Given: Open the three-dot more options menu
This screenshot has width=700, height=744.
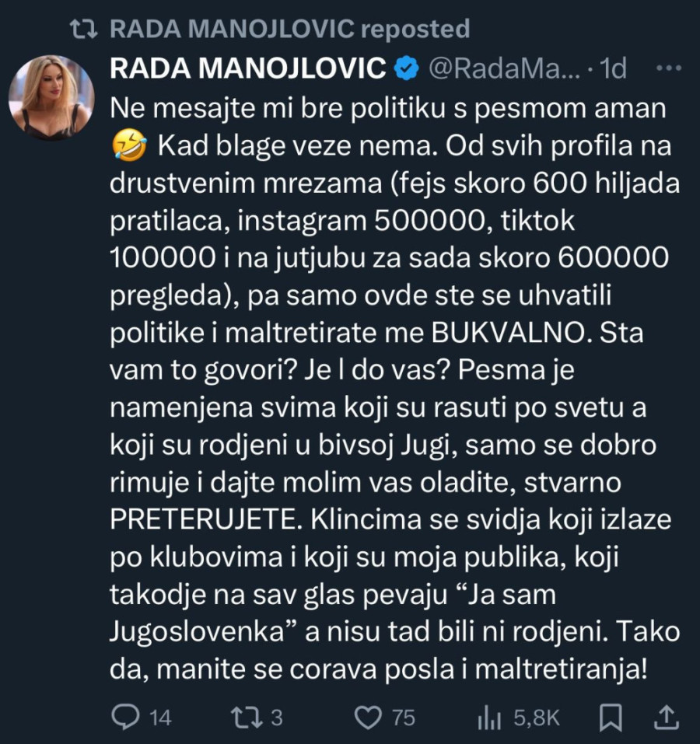Looking at the screenshot, I should click(x=669, y=69).
